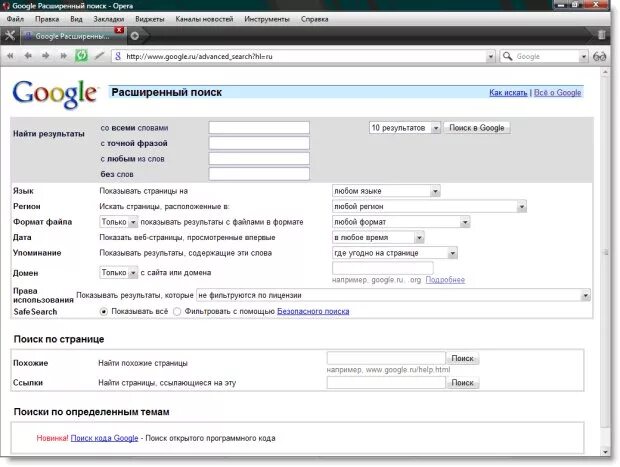Click the ссылающиеся на эту input field
The width and height of the screenshot is (620, 467).
tap(386, 382)
